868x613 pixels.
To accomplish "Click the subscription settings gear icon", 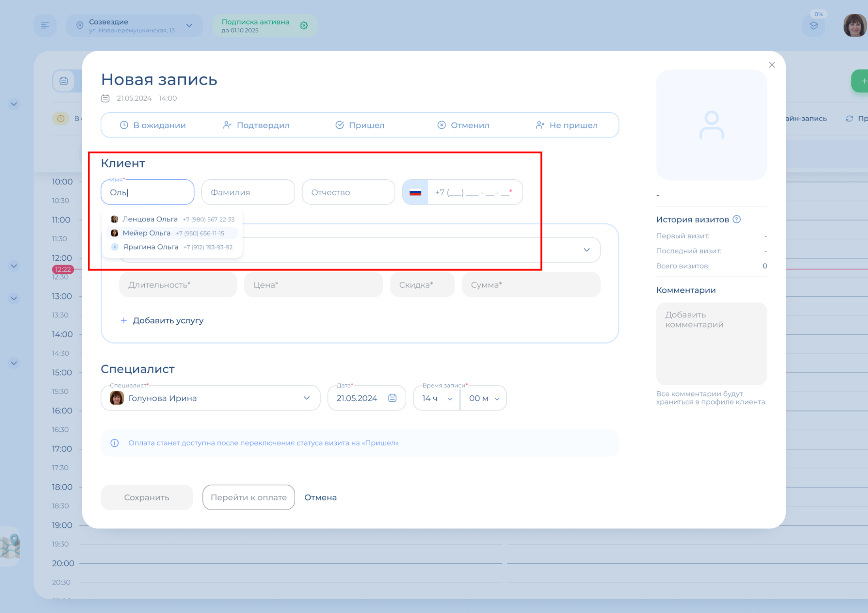I will (x=304, y=26).
